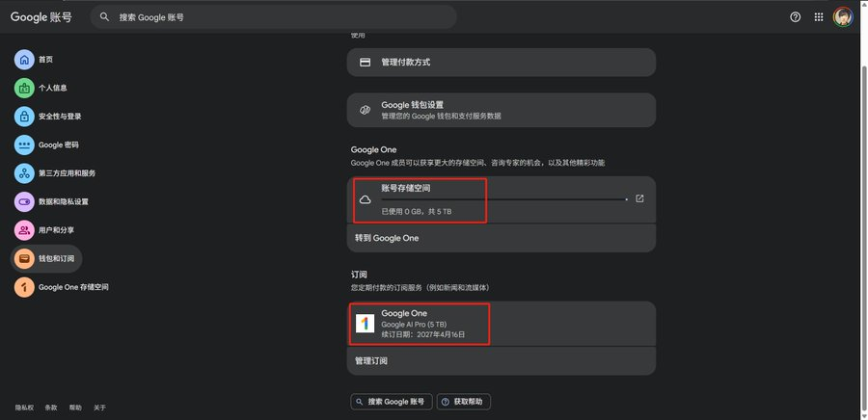Open 管理付款方式 payment methods row
The image size is (868, 420).
coord(501,63)
